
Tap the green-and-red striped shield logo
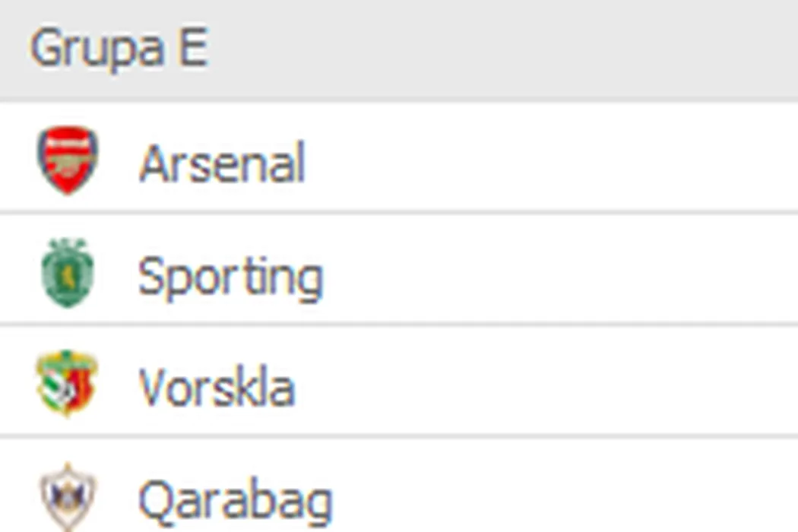(x=67, y=384)
